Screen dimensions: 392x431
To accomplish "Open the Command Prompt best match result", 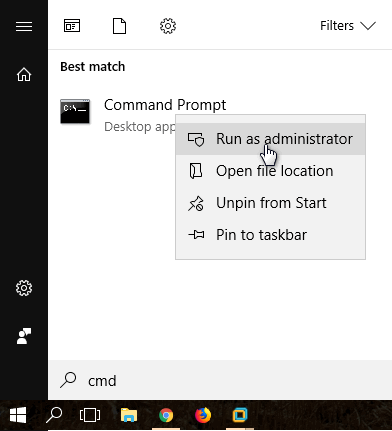I will pos(165,105).
